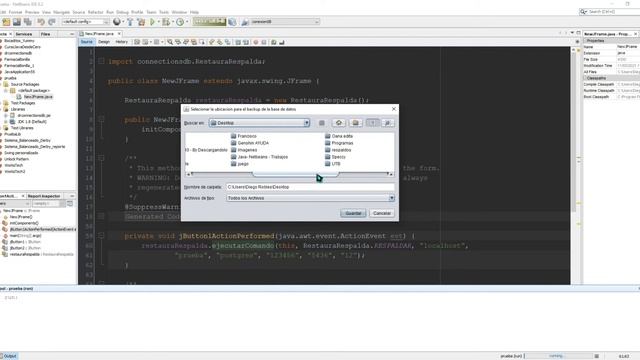
Task: Open the default config dropdown
Action: click(x=86, y=22)
